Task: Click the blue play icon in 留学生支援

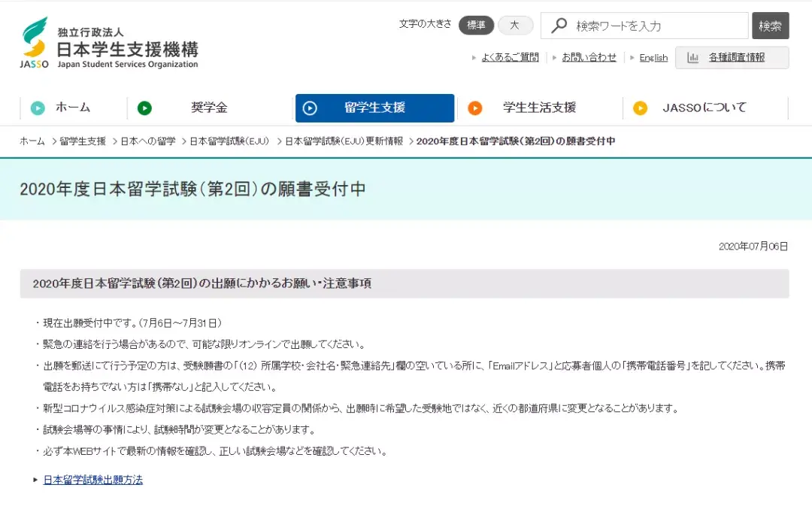Action: 311,108
